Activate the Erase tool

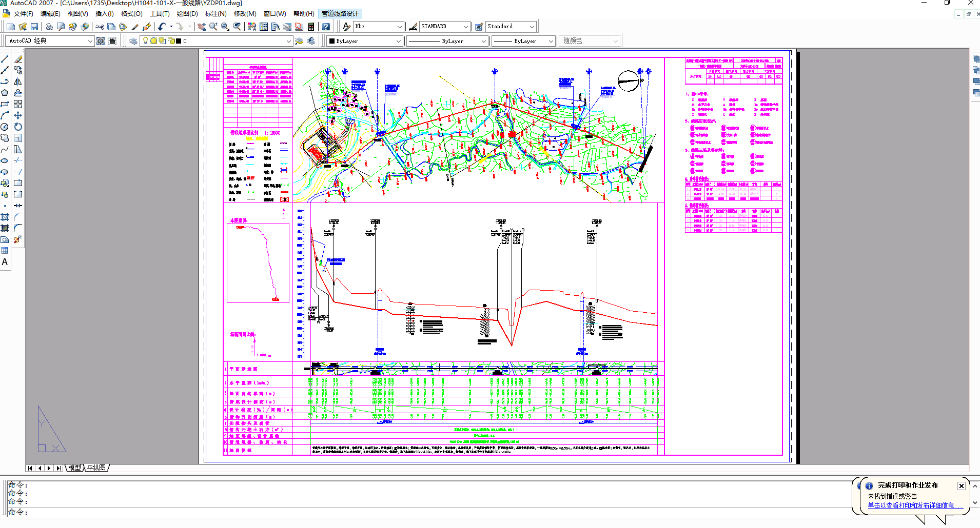click(18, 59)
